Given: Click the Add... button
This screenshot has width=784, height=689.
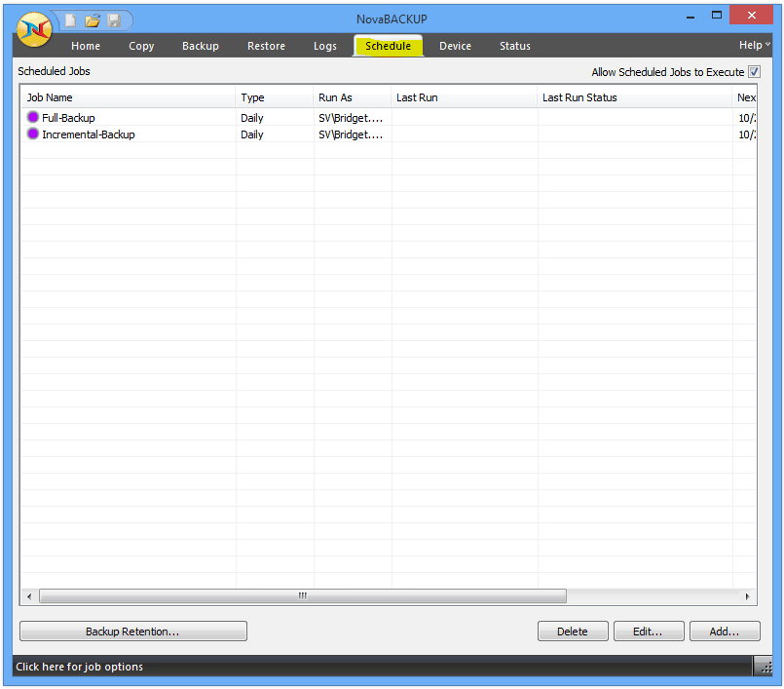Looking at the screenshot, I should pos(725,631).
